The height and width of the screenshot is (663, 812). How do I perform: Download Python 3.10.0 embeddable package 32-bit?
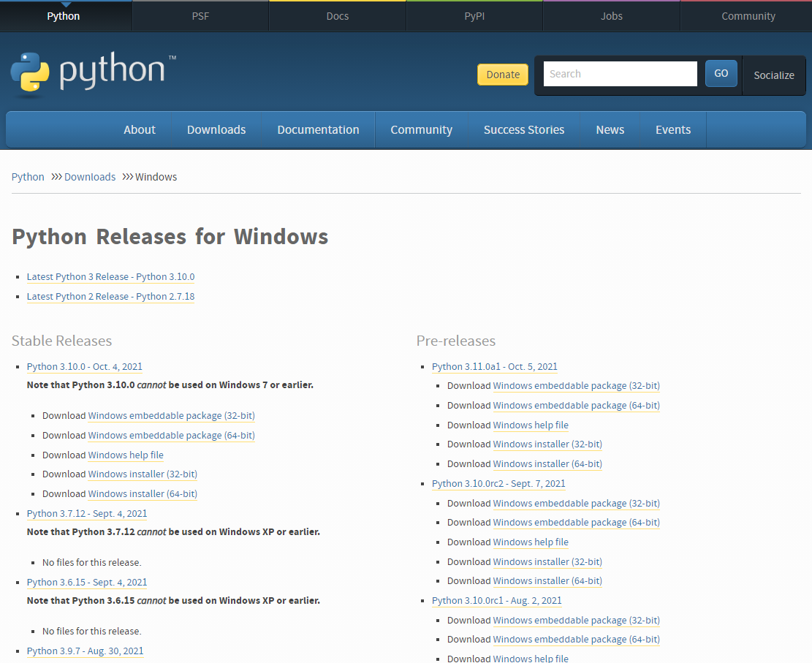coord(172,415)
